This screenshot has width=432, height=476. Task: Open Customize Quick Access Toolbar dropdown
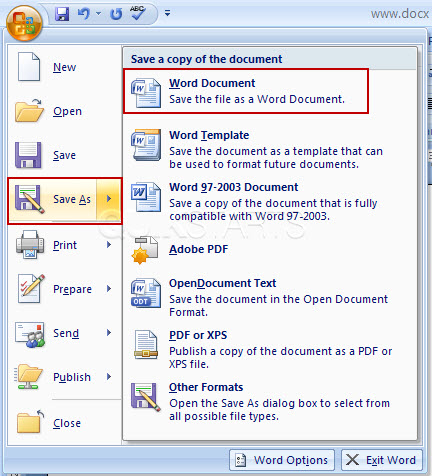167,13
